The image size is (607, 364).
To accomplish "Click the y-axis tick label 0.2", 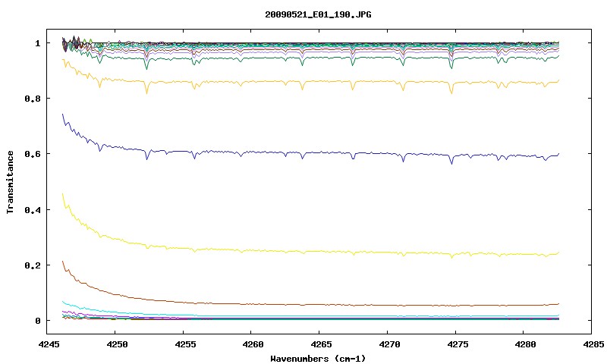I will click(33, 265).
